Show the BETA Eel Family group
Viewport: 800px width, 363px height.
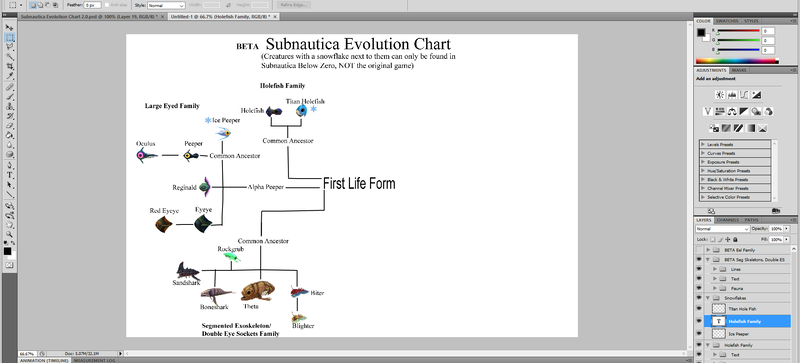point(698,250)
